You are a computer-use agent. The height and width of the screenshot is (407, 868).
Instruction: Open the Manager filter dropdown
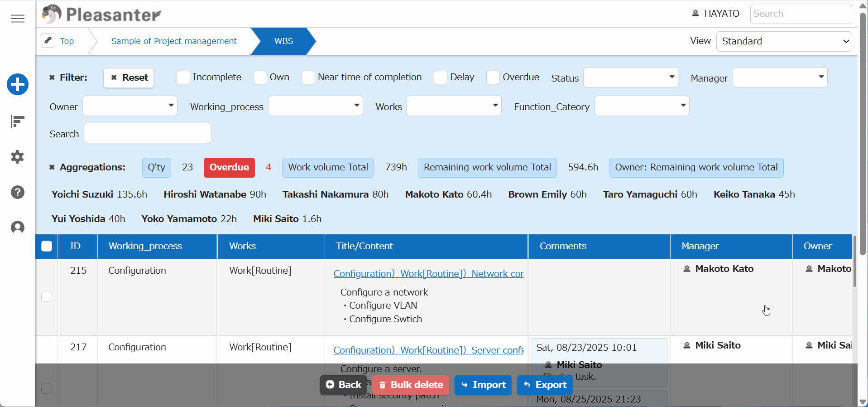click(780, 78)
